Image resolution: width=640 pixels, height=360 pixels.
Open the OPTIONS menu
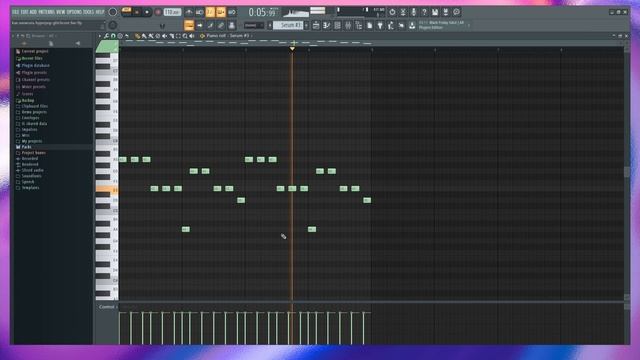tap(73, 12)
